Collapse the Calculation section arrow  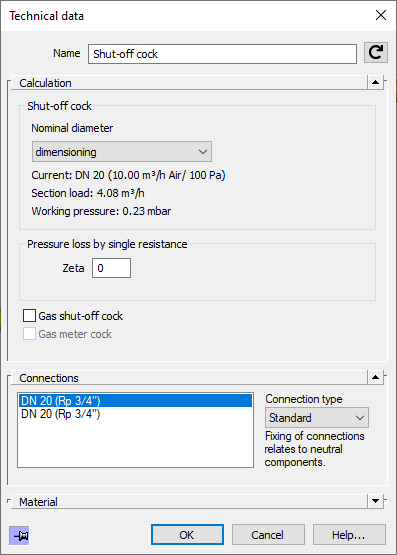(x=375, y=82)
